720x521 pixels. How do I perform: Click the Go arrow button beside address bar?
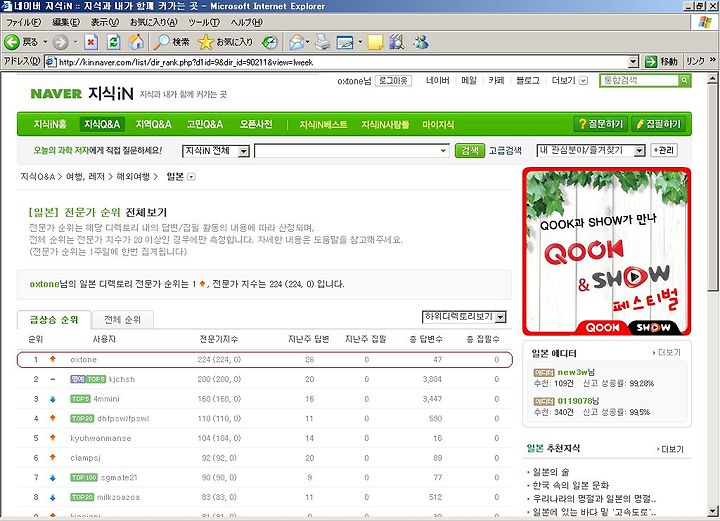651,62
